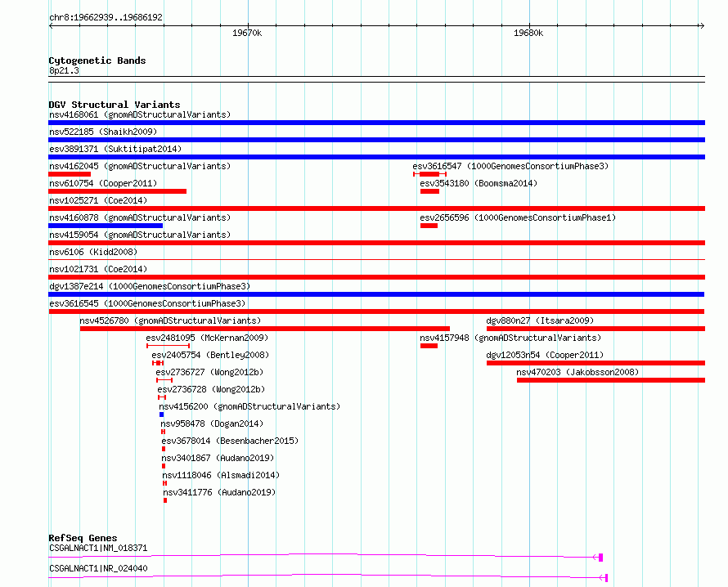The height and width of the screenshot is (587, 728).
Task: Open the esv2481095 (McKernan2009) label
Action: coord(207,338)
